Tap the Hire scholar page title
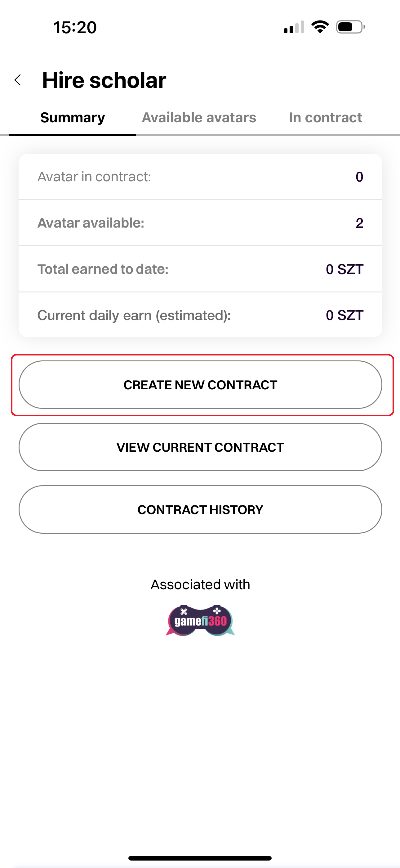The height and width of the screenshot is (868, 400). [104, 80]
